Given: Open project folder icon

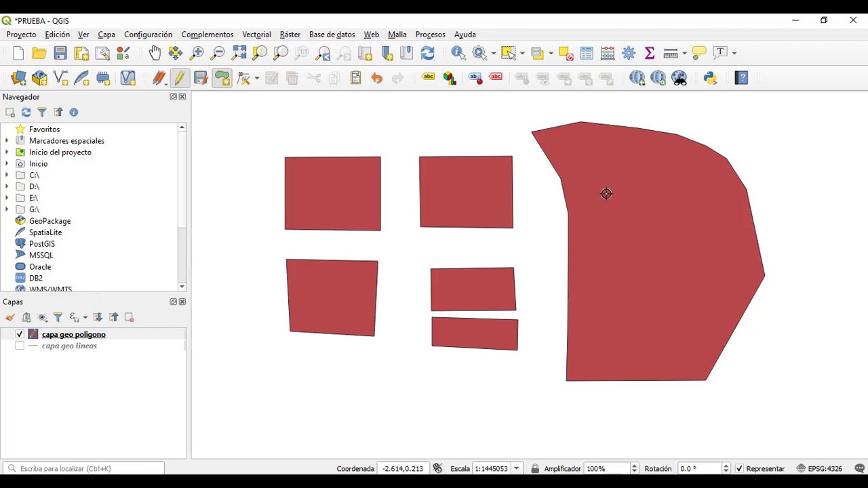Looking at the screenshot, I should click(39, 53).
